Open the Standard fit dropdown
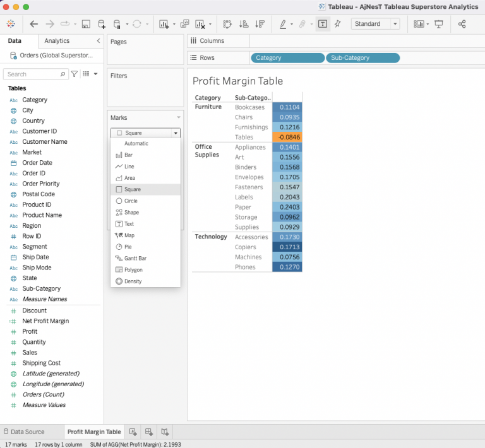 click(x=376, y=24)
